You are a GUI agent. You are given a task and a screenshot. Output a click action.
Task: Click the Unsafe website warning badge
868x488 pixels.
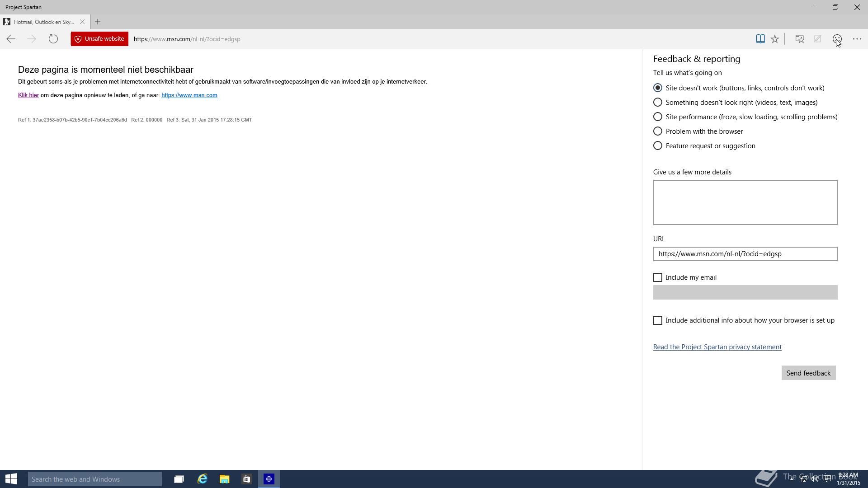99,39
